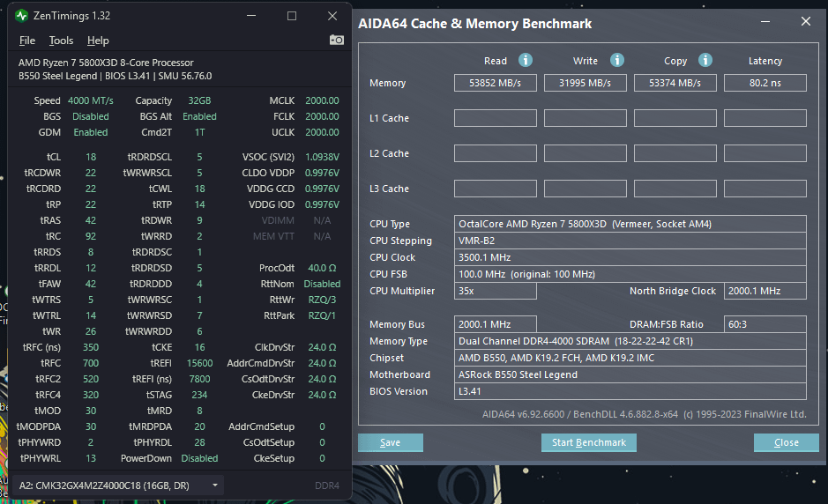This screenshot has width=828, height=504.
Task: Click the CLDO VDDP value 0.9976V
Action: (x=322, y=173)
